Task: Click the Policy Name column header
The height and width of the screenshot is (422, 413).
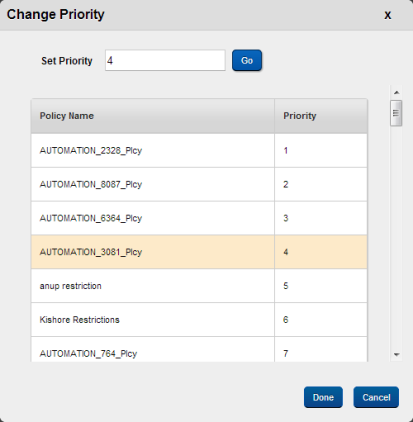Action: [x=153, y=116]
